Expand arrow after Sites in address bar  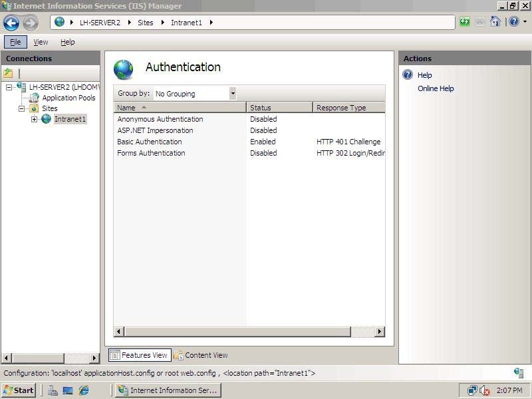[x=163, y=23]
